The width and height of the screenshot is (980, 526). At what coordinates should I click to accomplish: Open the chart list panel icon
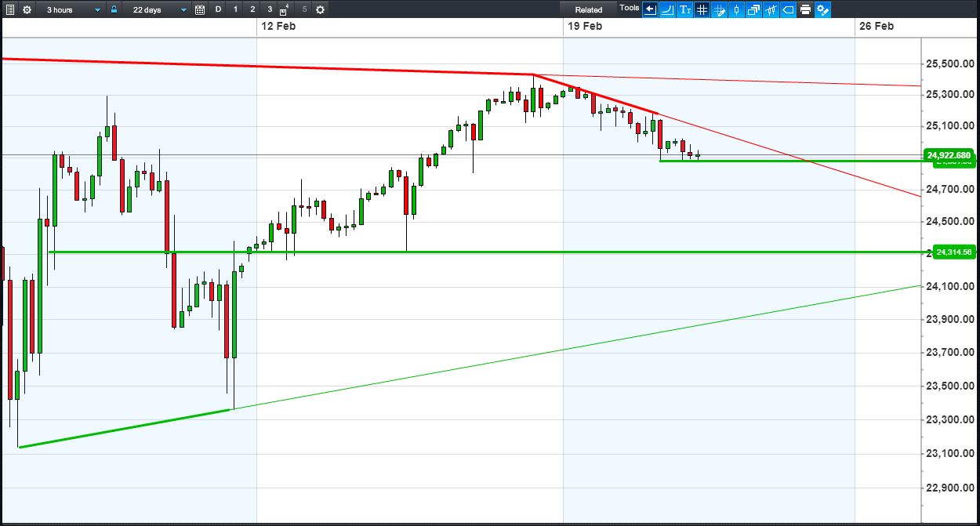pyautogui.click(x=9, y=9)
